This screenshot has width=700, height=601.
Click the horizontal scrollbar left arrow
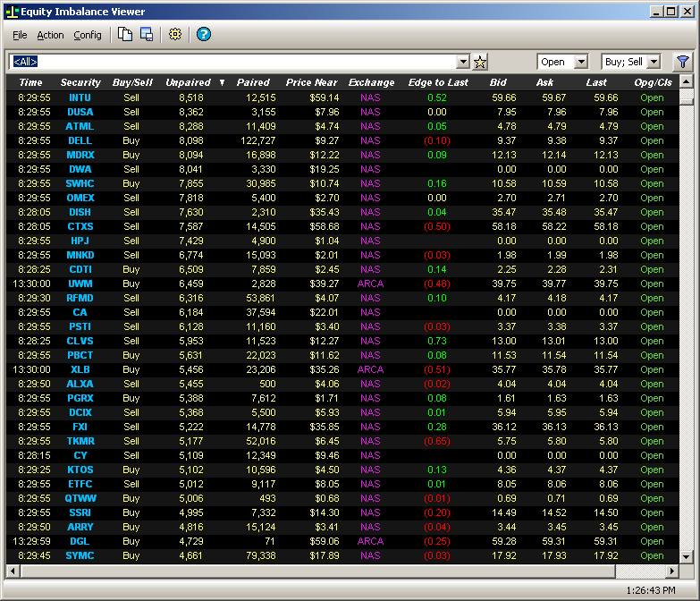[13, 571]
